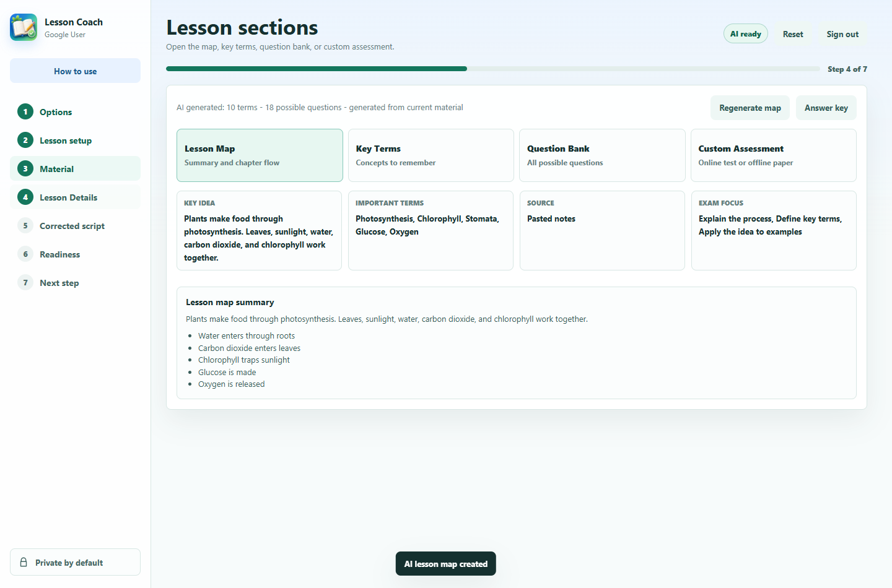Click the Source Pasted notes card

(602, 230)
